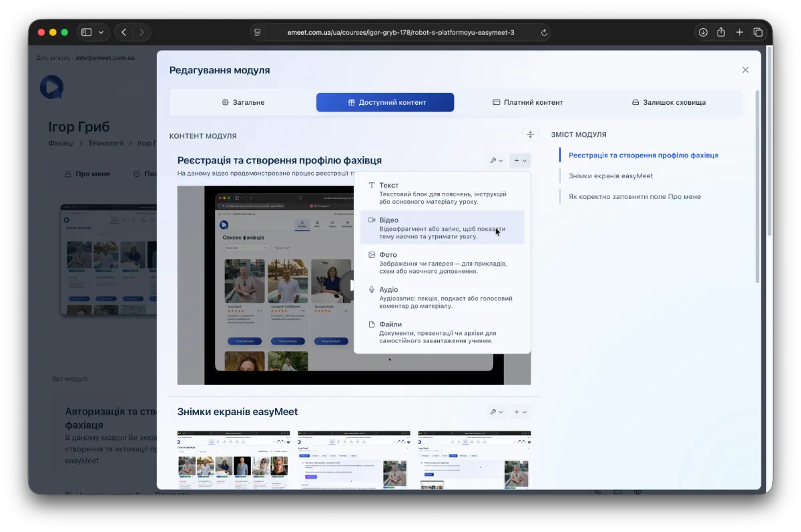Open edit tools dropdown for Реєстрація section
801x532 pixels.
click(x=496, y=160)
